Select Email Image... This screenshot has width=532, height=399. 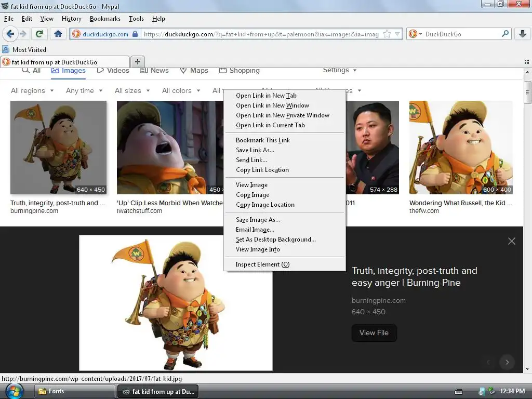click(285, 229)
